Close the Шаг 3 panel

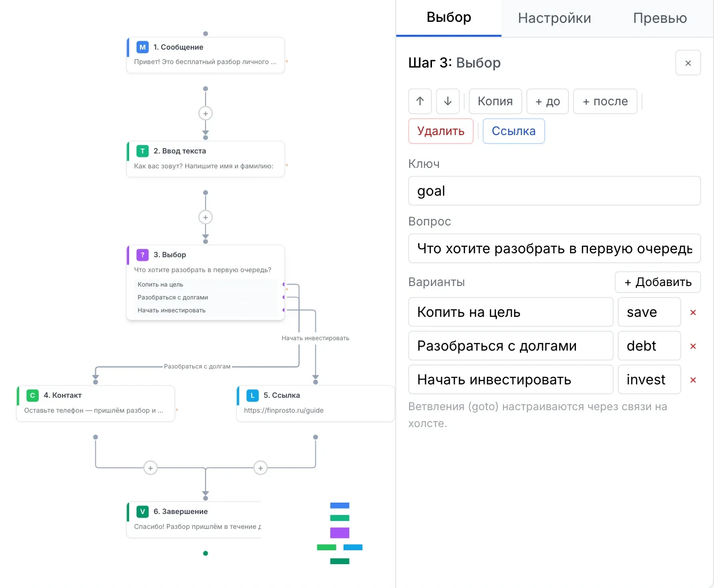688,63
